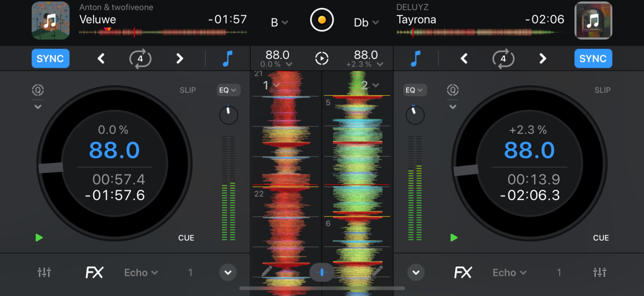
Task: Double the loop with the right arrow on deck 2
Action: pyautogui.click(x=543, y=58)
